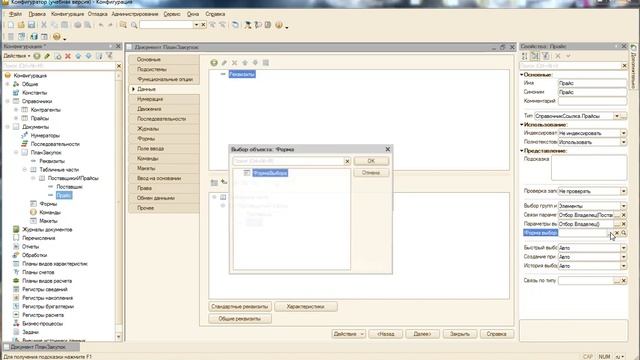Open the Проверка заполнения dropdown
This screenshot has width=640, height=360.
coord(623,191)
